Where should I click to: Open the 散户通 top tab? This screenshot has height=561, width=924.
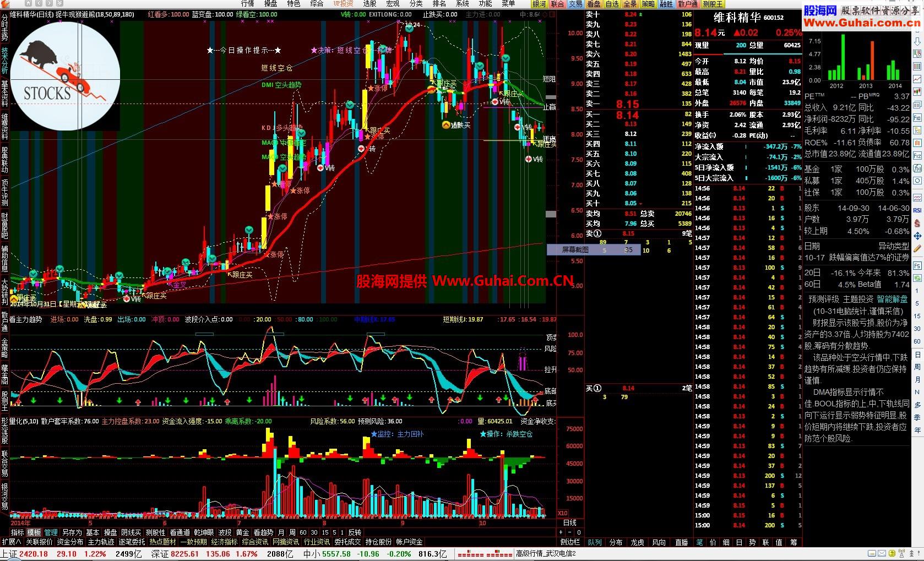688,4
